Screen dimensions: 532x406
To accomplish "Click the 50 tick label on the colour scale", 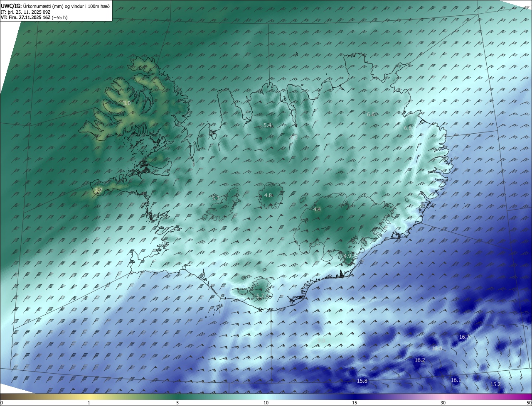I will tap(529, 403).
